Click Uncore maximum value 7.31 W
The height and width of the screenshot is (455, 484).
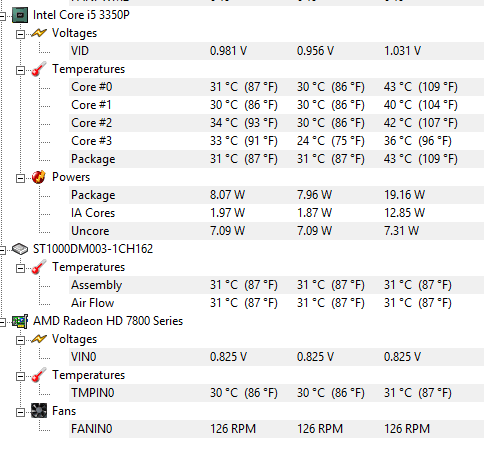pyautogui.click(x=401, y=231)
